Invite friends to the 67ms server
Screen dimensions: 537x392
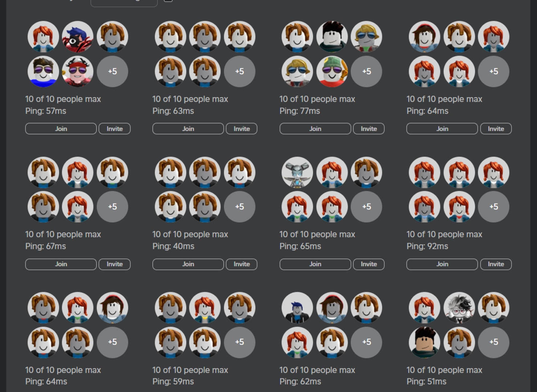pyautogui.click(x=114, y=264)
